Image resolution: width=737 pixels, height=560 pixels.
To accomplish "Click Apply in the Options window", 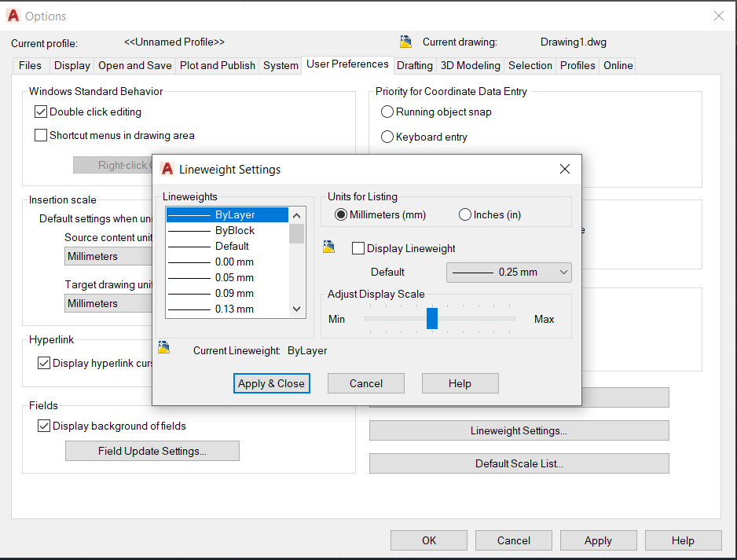I will (x=599, y=540).
